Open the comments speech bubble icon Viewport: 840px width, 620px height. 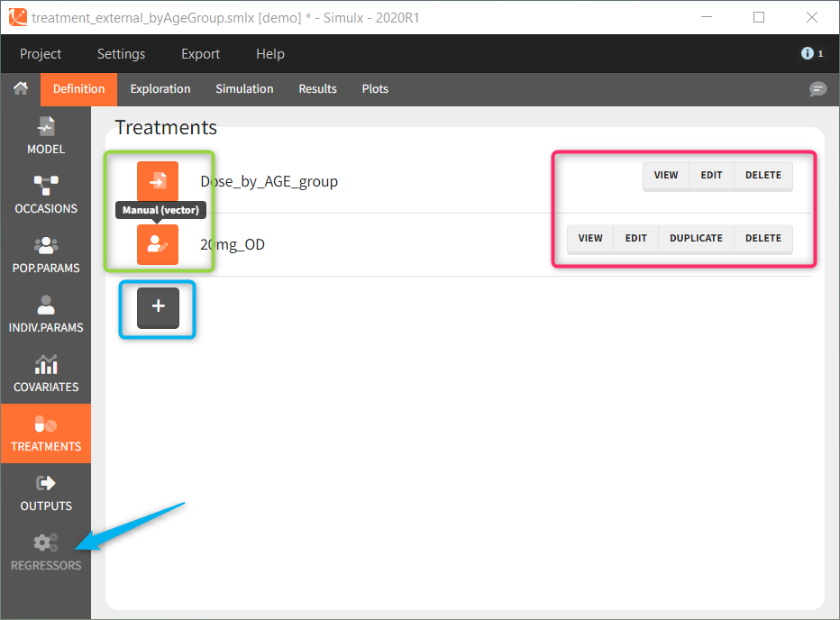[817, 88]
